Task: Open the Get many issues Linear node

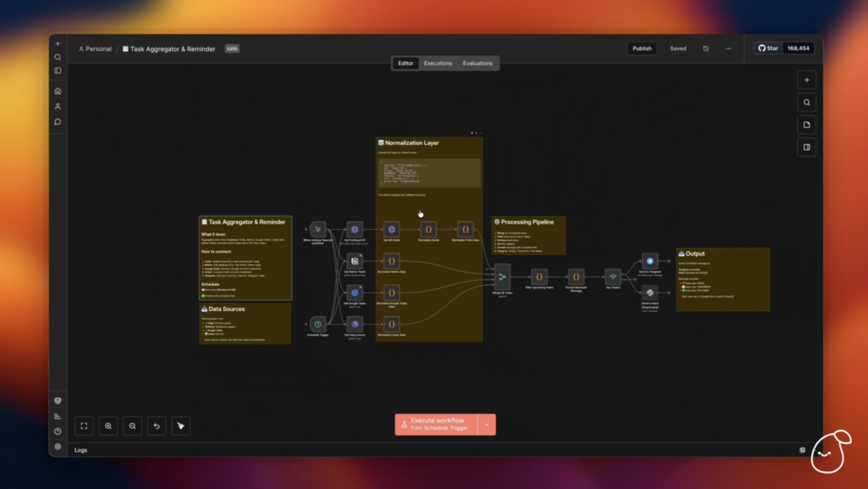Action: coord(355,324)
